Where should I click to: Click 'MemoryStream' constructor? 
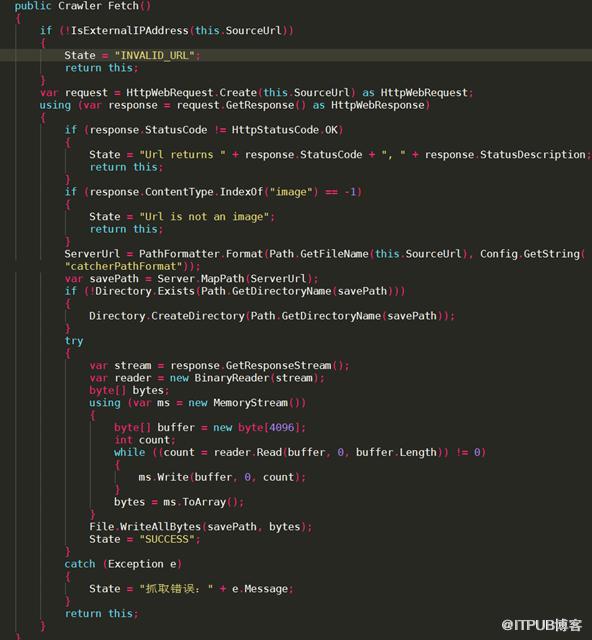click(251, 403)
